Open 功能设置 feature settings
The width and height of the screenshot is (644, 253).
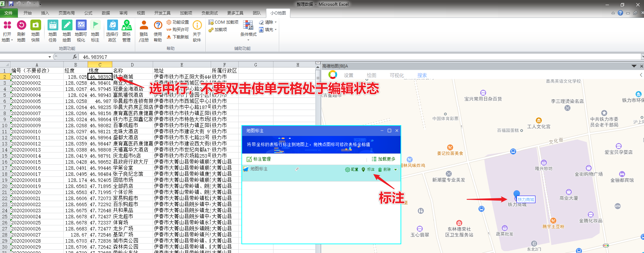pos(178,22)
